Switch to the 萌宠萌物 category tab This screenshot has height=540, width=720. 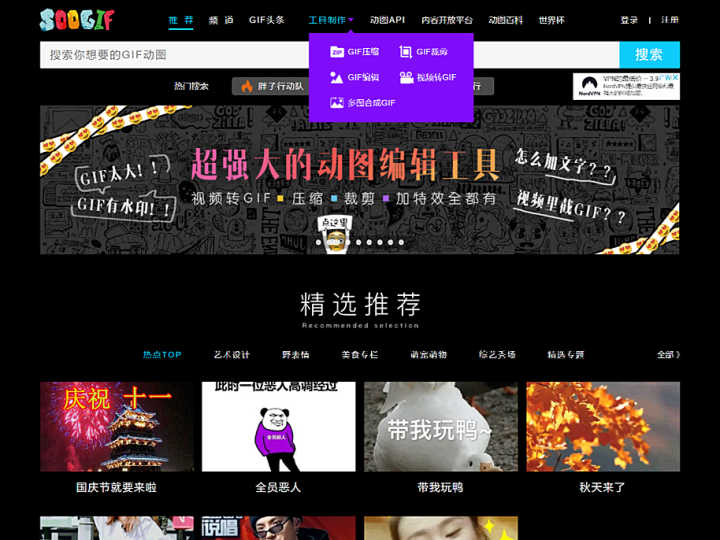click(x=428, y=354)
